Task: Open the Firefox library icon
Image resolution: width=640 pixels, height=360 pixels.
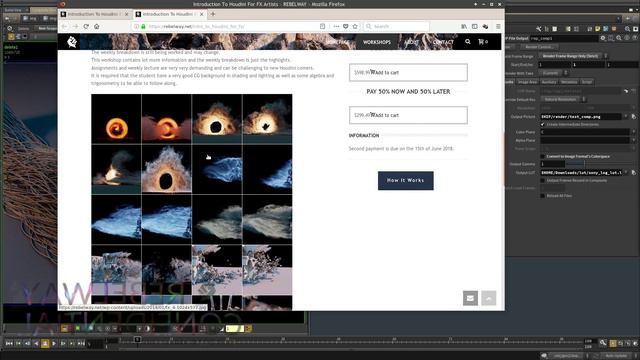Action: pyautogui.click(x=464, y=26)
